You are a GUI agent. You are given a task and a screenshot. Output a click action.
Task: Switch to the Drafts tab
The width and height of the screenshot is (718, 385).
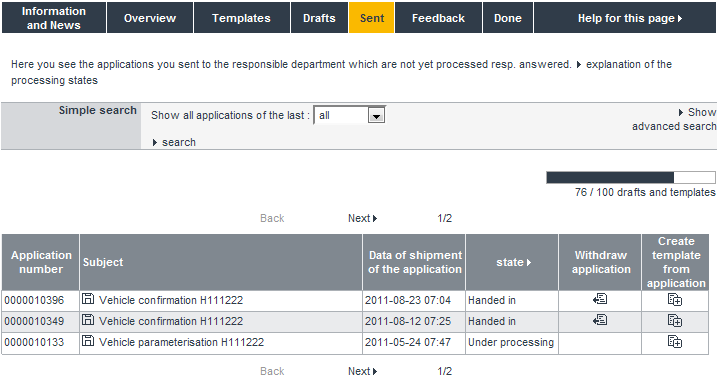[319, 18]
